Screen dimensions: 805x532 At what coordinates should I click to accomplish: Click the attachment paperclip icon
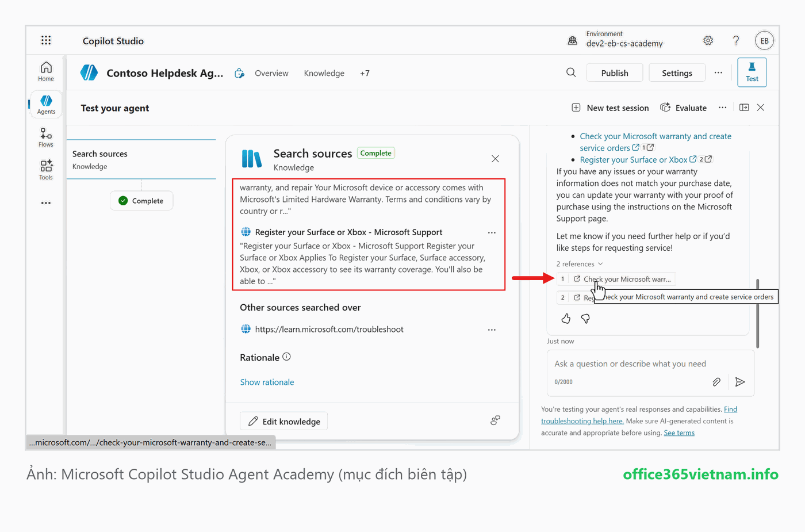(x=716, y=382)
